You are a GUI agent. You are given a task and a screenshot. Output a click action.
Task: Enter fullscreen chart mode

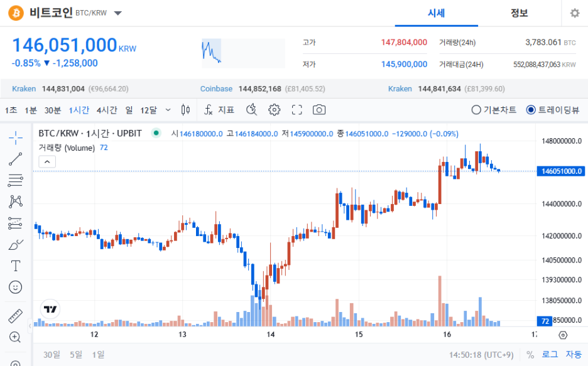(297, 110)
